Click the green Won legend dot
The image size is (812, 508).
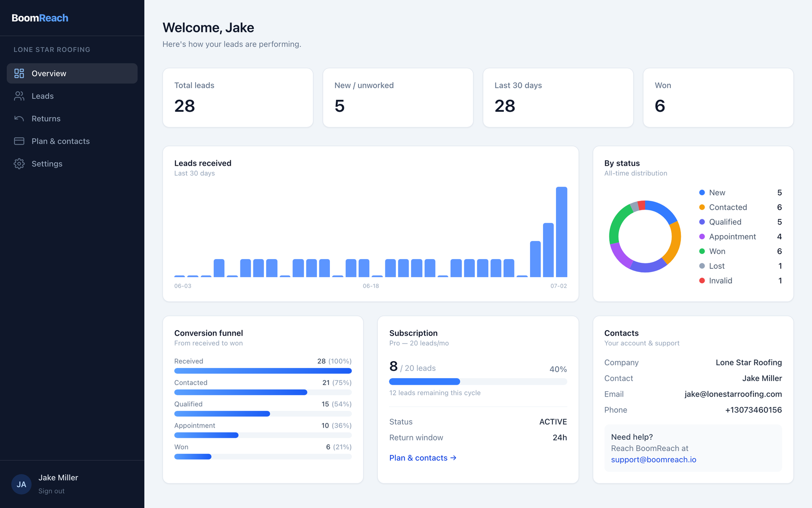702,251
